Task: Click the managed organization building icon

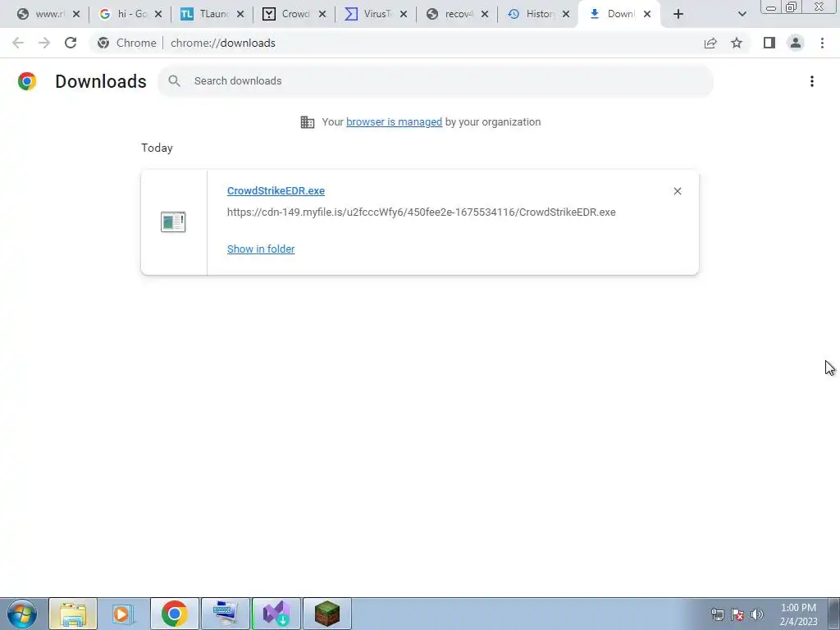Action: [308, 122]
